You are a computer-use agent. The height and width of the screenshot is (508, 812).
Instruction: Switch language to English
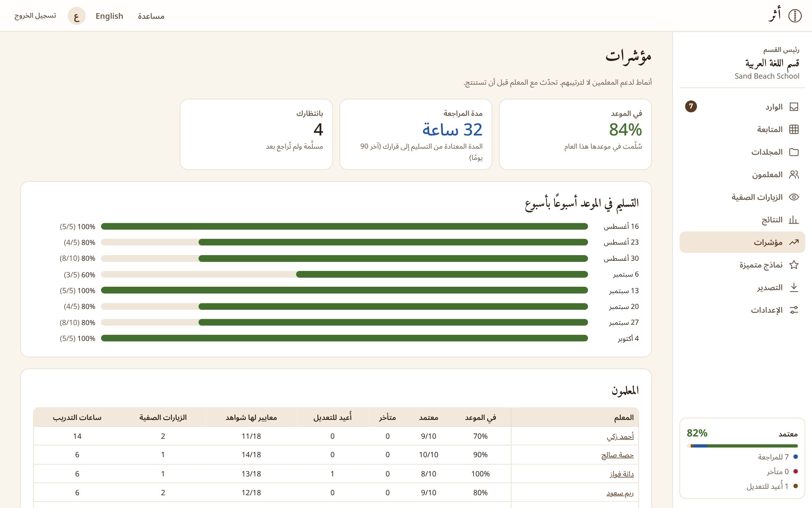point(109,16)
